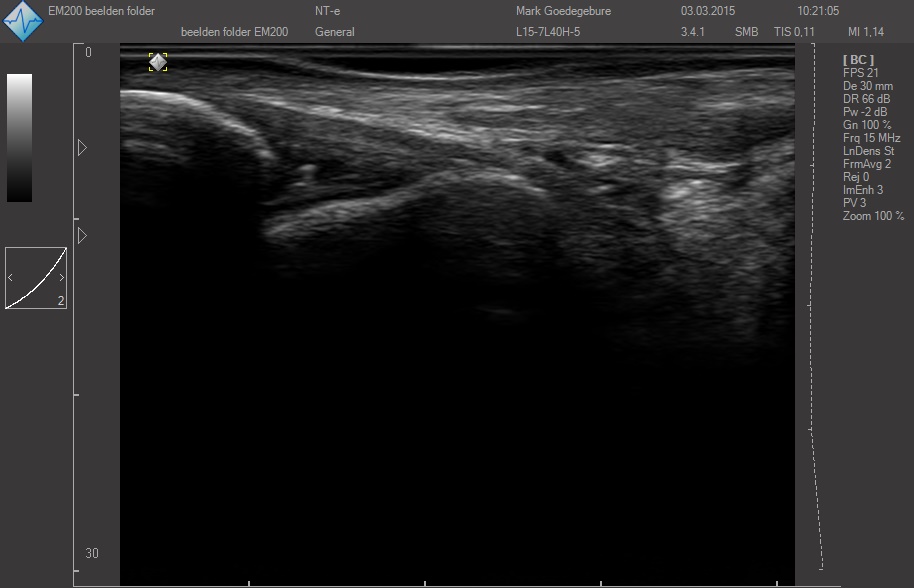This screenshot has height=588, width=914.
Task: Click the [ BC ] mode label
Action: 858,60
